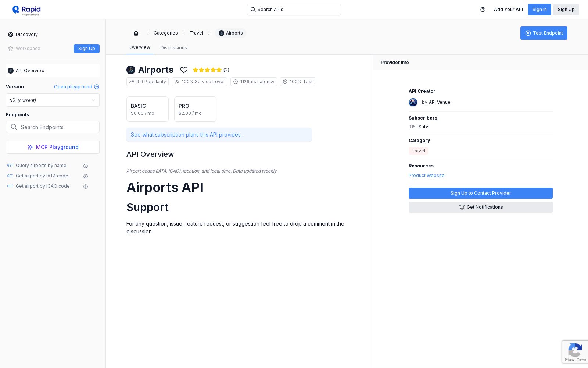The height and width of the screenshot is (368, 588).
Task: Open the MCP Playground button
Action: click(x=53, y=147)
